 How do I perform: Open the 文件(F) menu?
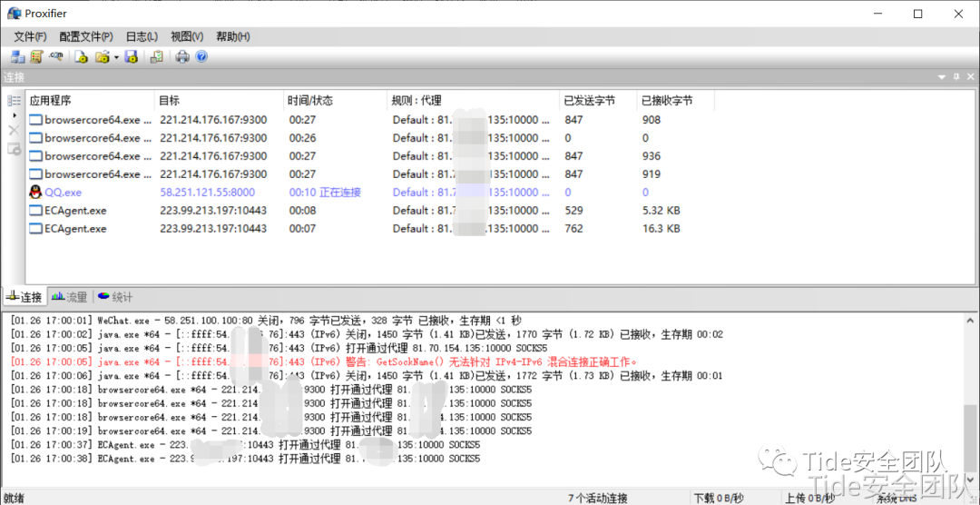point(30,36)
